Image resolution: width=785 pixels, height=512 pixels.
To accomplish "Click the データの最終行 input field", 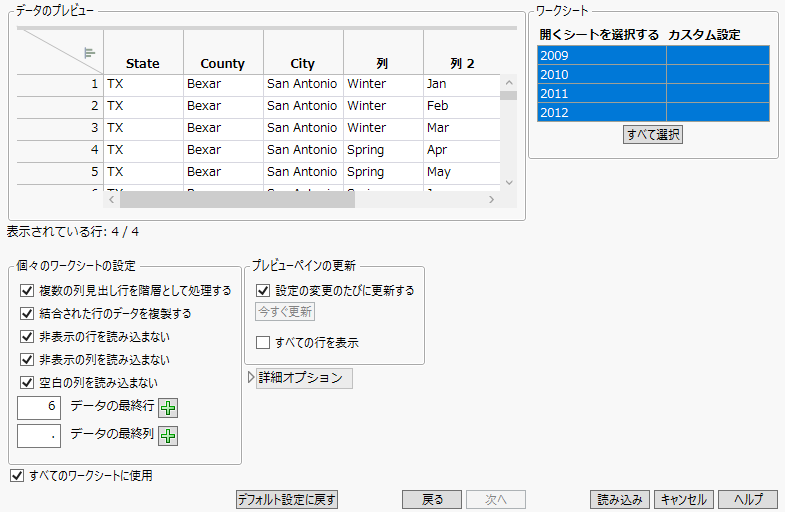I will pos(39,407).
